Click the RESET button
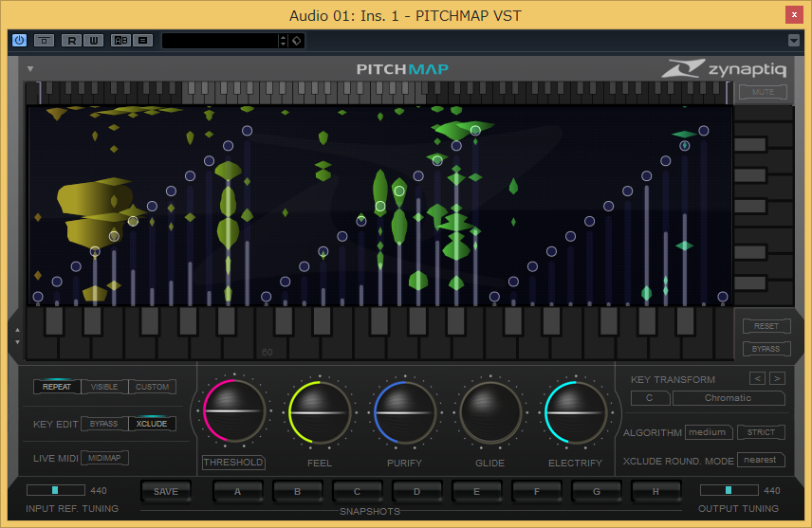This screenshot has width=812, height=528. 766,326
